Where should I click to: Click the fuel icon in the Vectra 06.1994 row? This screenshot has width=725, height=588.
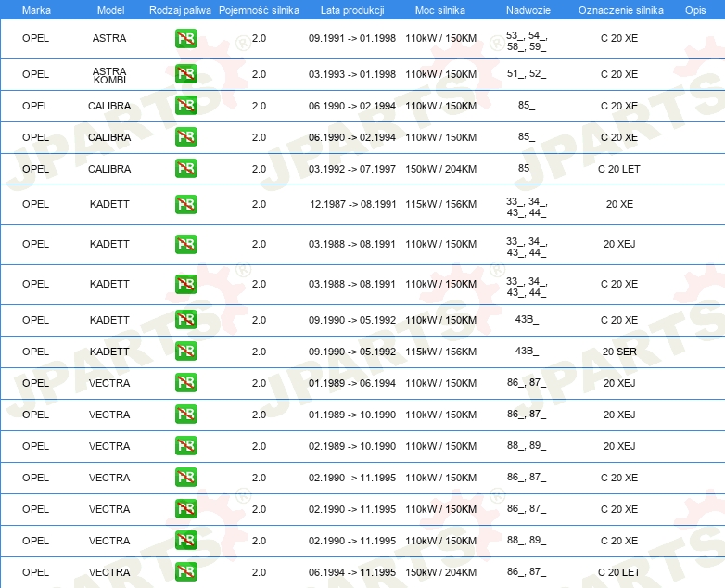pos(185,572)
